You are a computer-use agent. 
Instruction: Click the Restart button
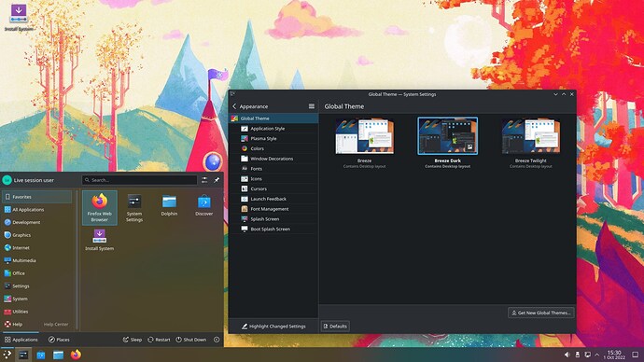(x=159, y=340)
